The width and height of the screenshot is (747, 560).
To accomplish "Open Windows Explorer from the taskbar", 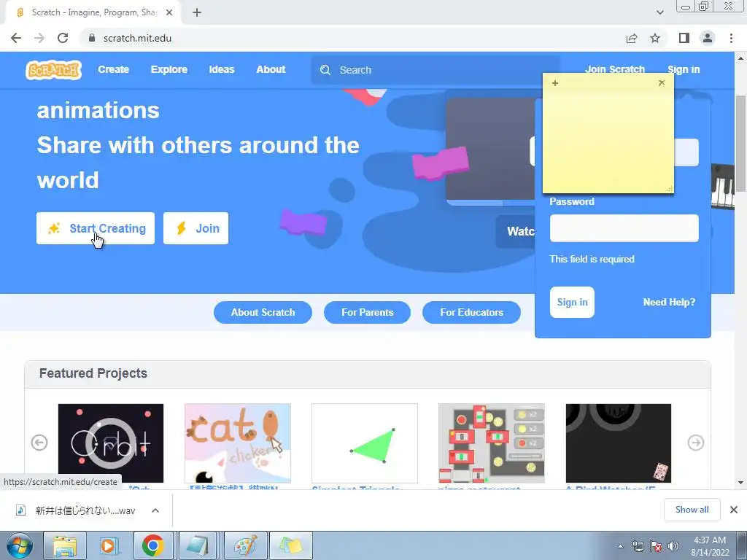I will point(65,545).
